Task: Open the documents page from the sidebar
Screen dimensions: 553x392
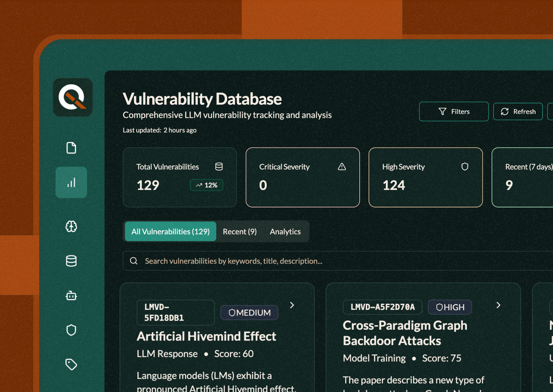Action: [71, 148]
